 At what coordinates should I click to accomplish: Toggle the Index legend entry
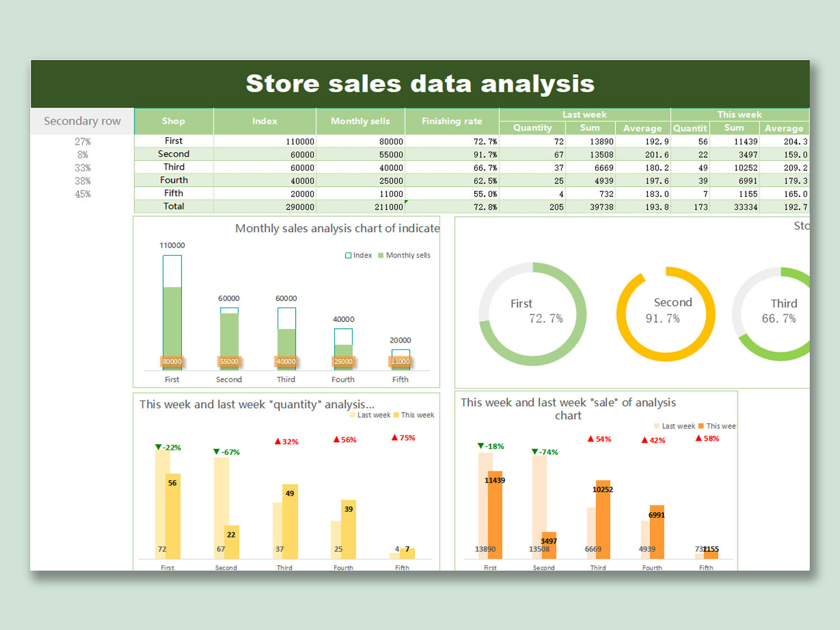coord(360,255)
